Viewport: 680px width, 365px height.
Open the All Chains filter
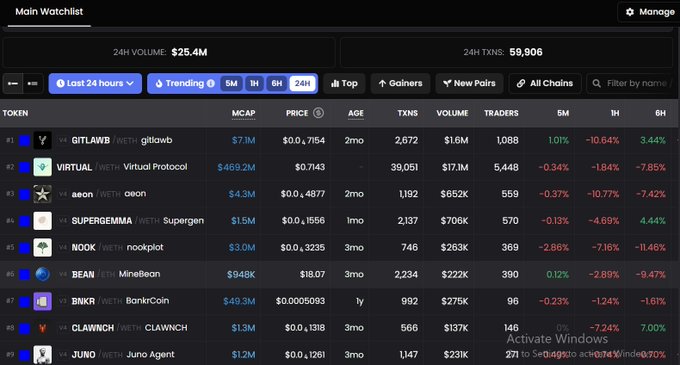pyautogui.click(x=545, y=83)
